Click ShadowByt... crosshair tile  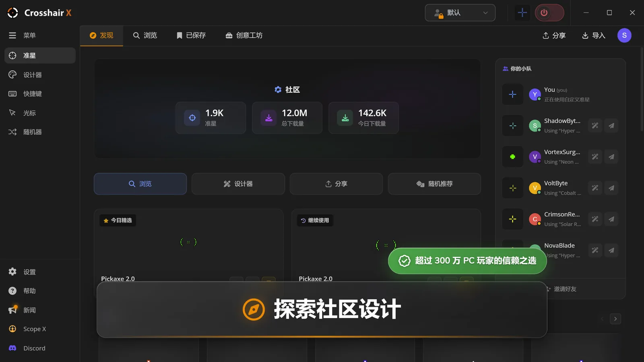tap(512, 125)
